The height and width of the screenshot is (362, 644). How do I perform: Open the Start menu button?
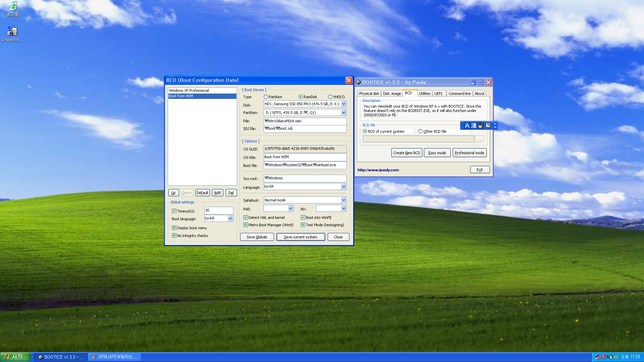[x=15, y=357]
